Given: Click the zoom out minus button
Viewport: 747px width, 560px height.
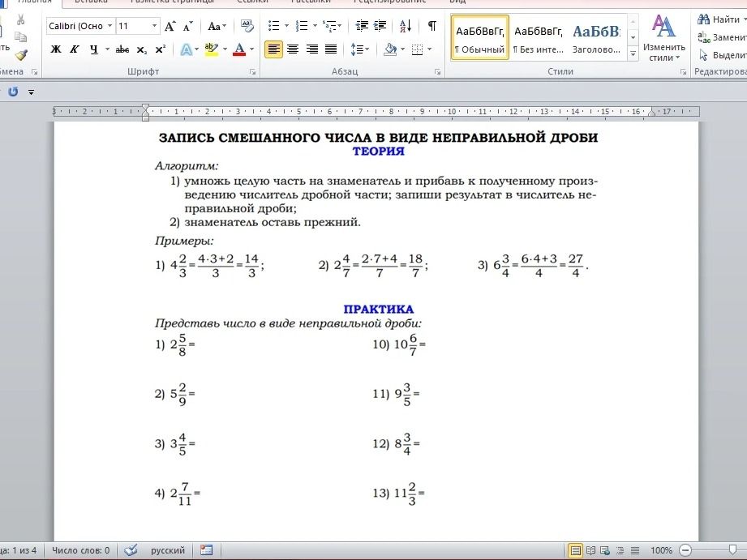Looking at the screenshot, I should pos(685,550).
